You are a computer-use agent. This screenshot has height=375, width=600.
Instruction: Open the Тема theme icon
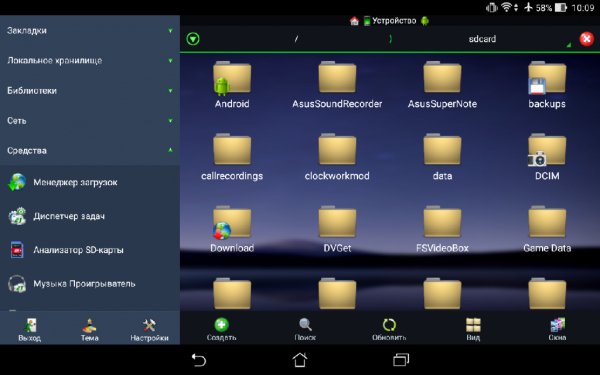pyautogui.click(x=90, y=325)
